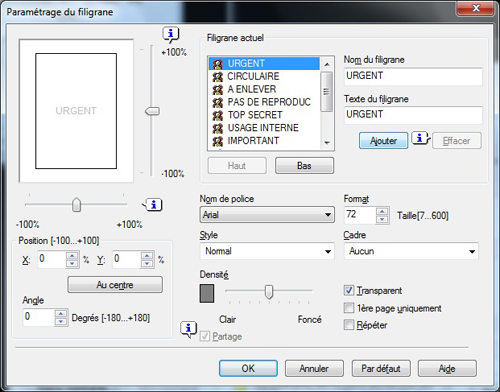
Task: Decrease the Angle degrees stepper
Action: pyautogui.click(x=61, y=322)
